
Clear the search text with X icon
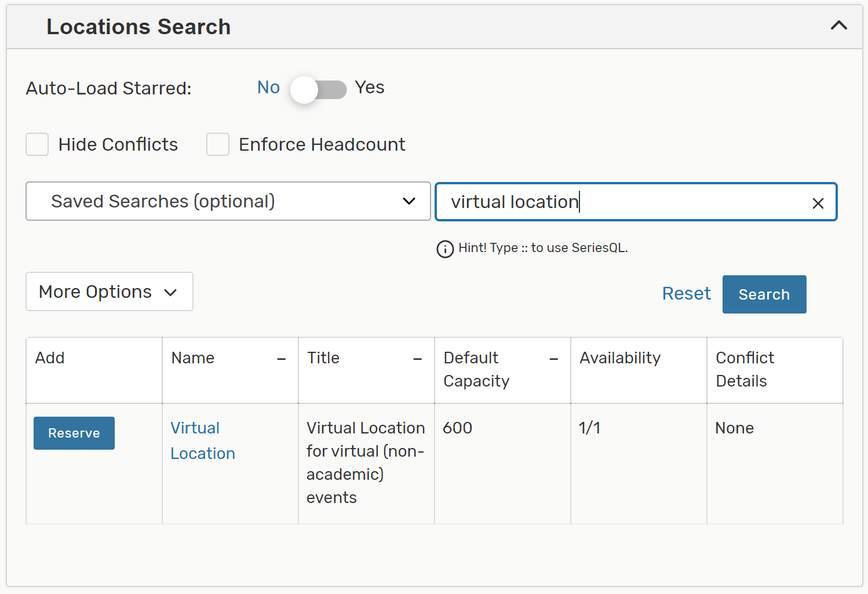click(x=818, y=203)
